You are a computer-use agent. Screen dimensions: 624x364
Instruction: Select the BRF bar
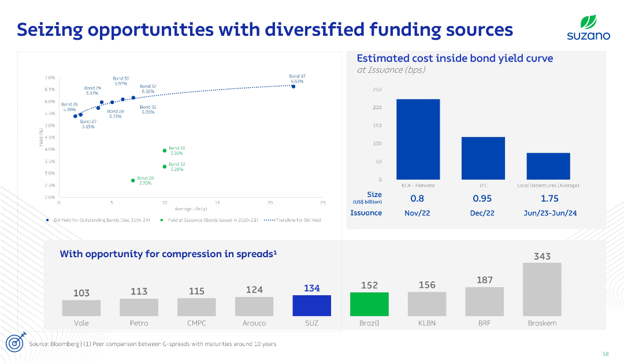coord(484,302)
